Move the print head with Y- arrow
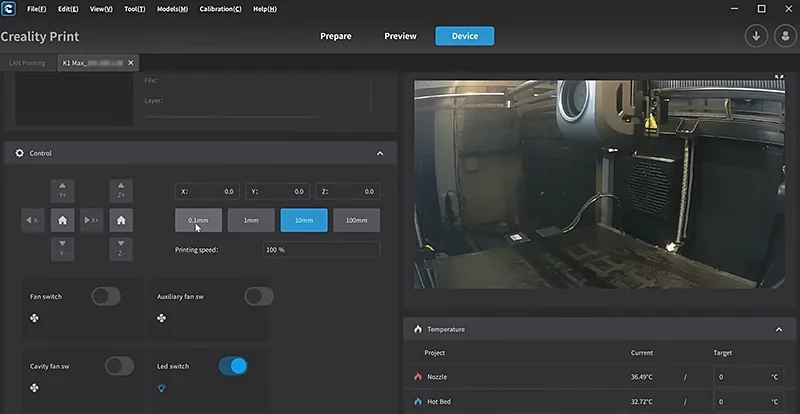This screenshot has width=800, height=414. 62,249
